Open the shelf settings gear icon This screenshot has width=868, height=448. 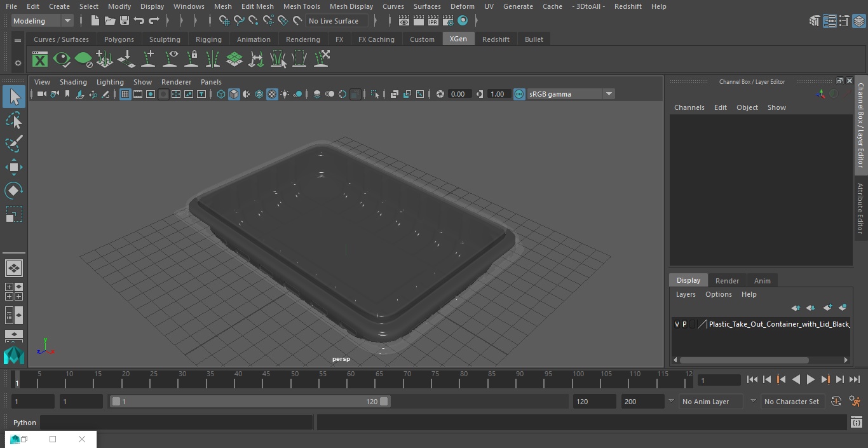18,62
